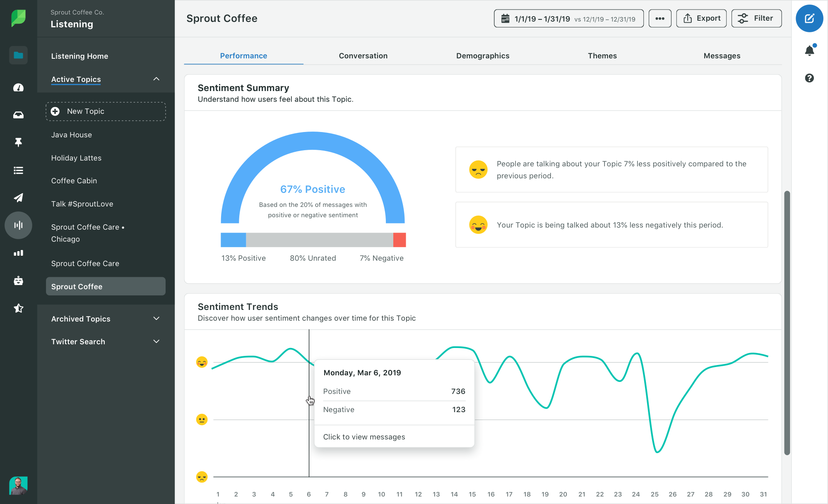
Task: Open the notifications bell icon
Action: point(809,51)
